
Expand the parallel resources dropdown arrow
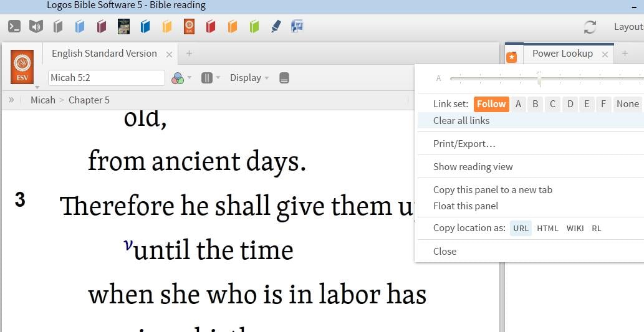click(218, 78)
